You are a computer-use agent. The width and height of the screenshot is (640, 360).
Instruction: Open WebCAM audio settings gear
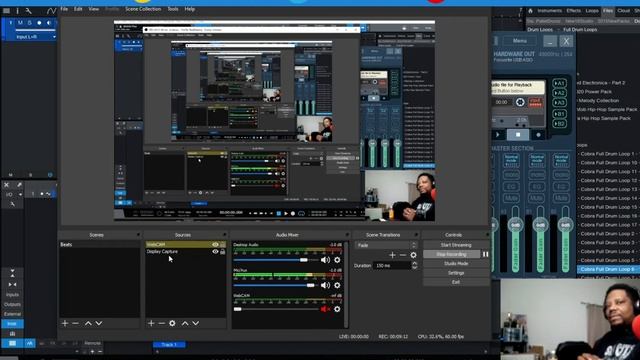[x=337, y=309]
